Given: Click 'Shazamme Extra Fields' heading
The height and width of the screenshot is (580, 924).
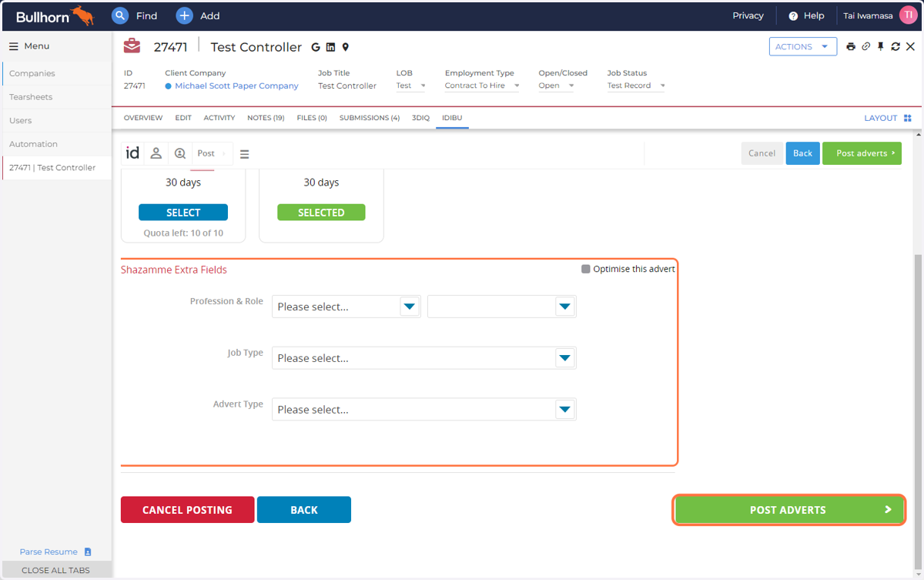Looking at the screenshot, I should [x=174, y=270].
